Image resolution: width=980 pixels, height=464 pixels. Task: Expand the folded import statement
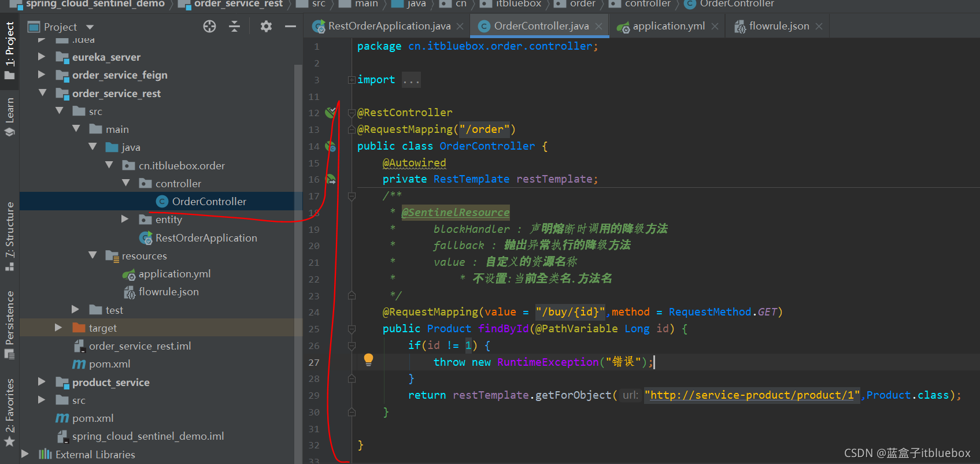(x=352, y=80)
